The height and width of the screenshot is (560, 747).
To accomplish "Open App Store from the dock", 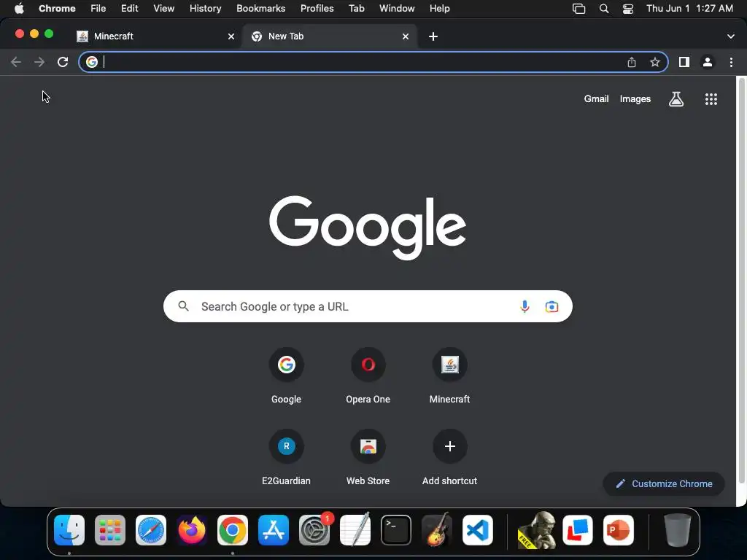I will [274, 530].
